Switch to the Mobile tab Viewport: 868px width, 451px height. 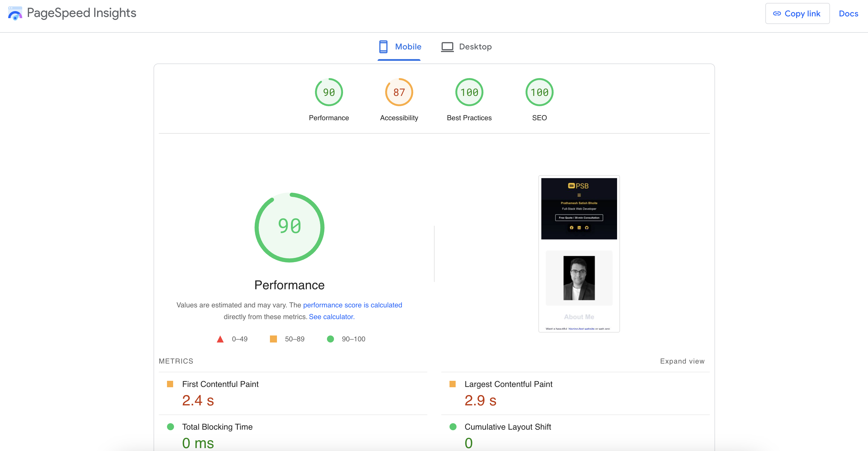click(408, 47)
